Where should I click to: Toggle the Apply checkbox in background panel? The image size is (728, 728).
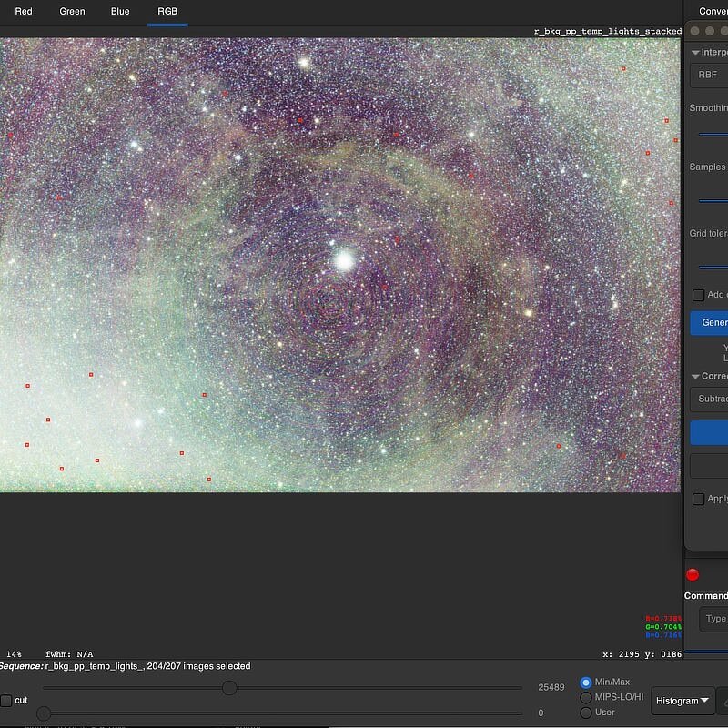click(x=698, y=499)
